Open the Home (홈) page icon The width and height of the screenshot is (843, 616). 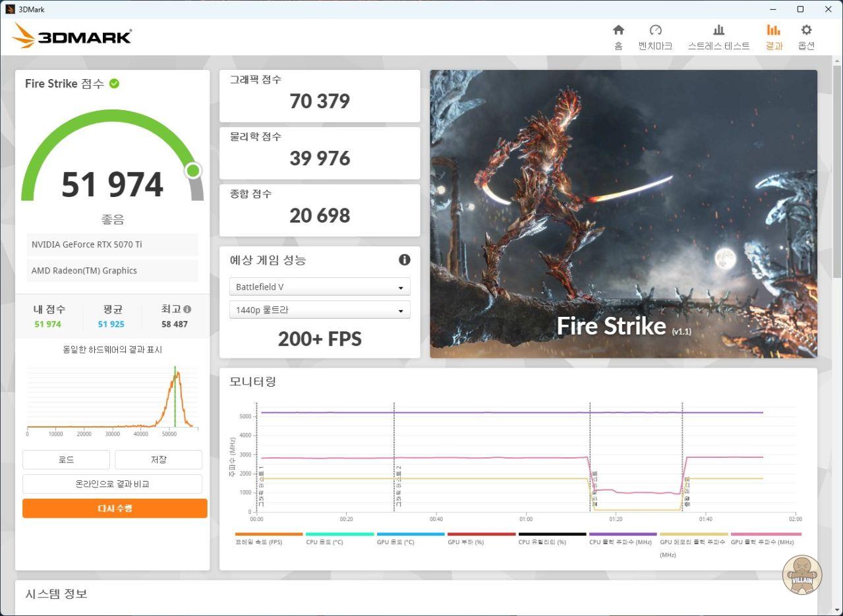(x=618, y=30)
